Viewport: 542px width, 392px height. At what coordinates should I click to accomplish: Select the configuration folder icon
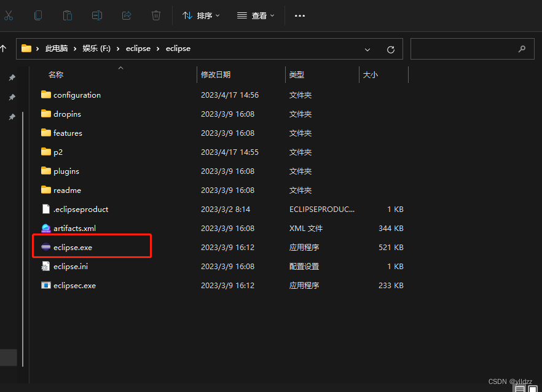pyautogui.click(x=46, y=95)
